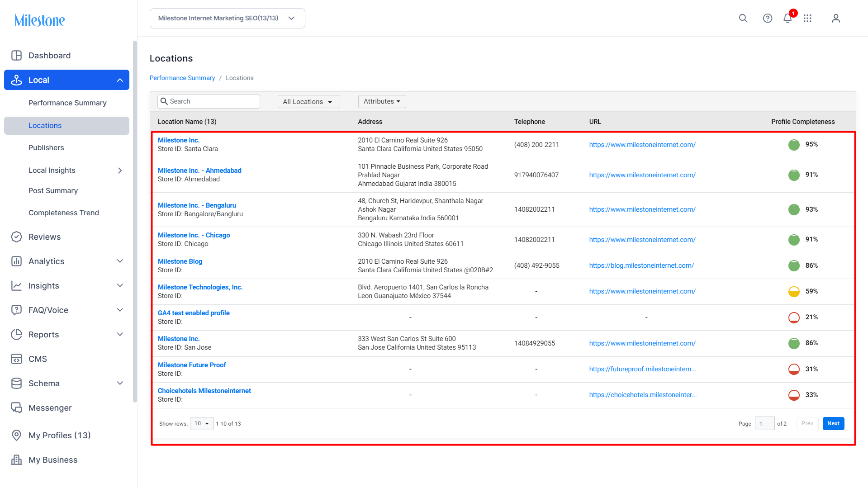Viewport: 868px width, 488px height.
Task: Open Messenger from the sidebar
Action: (50, 408)
